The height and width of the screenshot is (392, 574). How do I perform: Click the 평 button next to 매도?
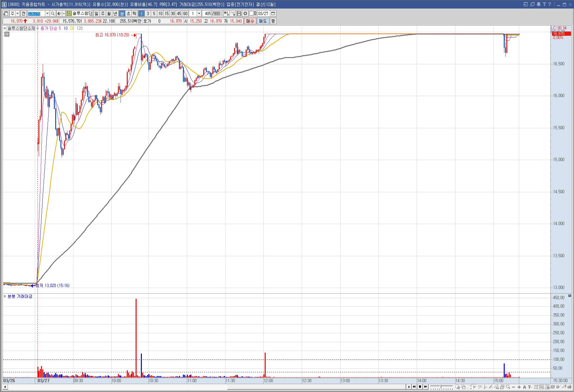pyautogui.click(x=273, y=21)
